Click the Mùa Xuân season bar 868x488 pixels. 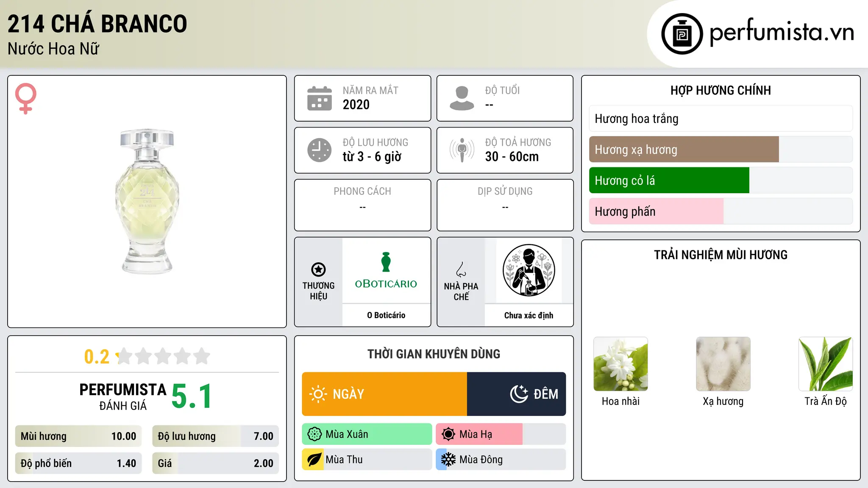367,434
